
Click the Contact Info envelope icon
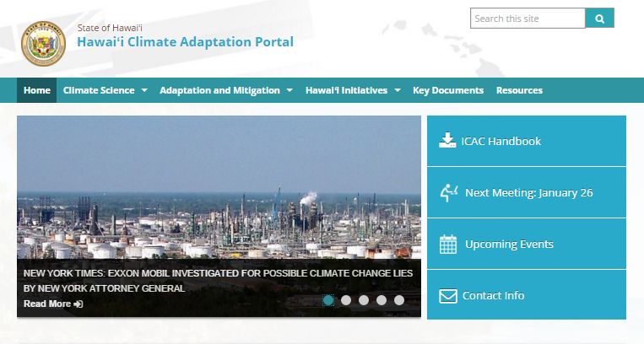[448, 296]
